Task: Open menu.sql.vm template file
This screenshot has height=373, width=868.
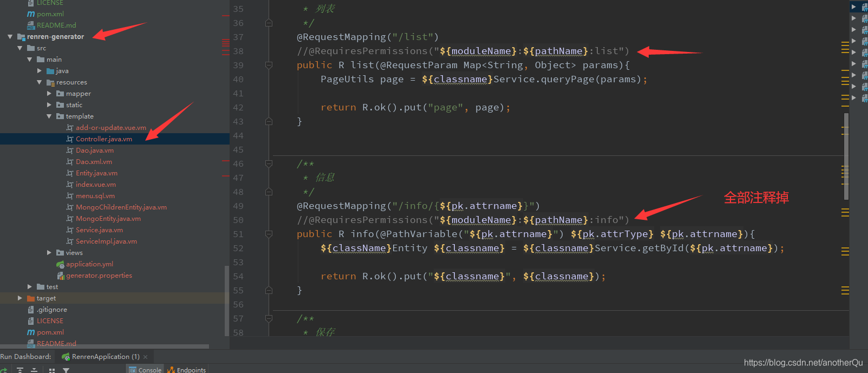Action: (95, 196)
